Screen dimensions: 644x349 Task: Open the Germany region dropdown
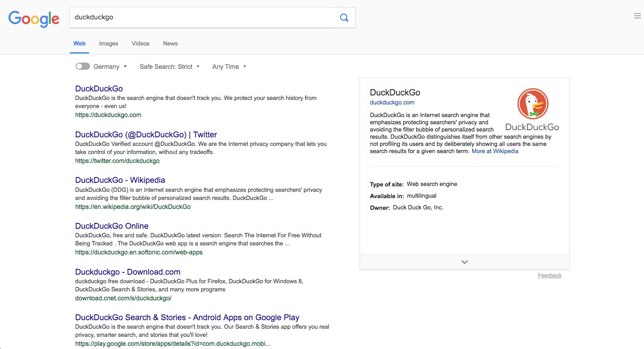click(x=110, y=67)
